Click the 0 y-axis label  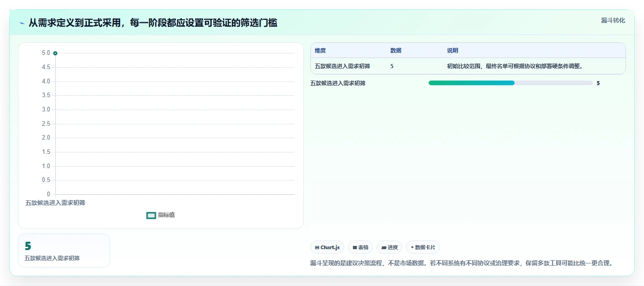pyautogui.click(x=49, y=194)
